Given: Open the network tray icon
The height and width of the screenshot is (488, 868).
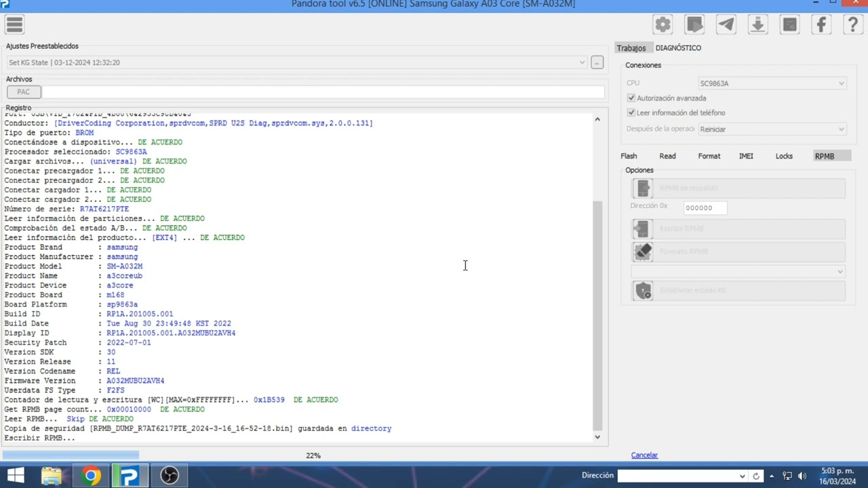Looking at the screenshot, I should (787, 476).
